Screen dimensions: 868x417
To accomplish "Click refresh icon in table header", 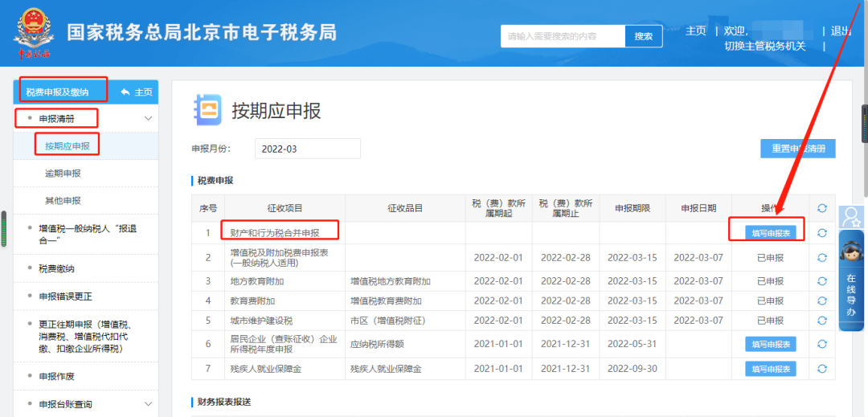I will (x=822, y=208).
